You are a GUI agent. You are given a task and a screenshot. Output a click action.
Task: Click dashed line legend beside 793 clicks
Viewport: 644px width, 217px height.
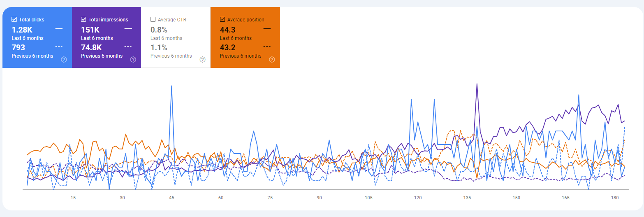pyautogui.click(x=59, y=47)
